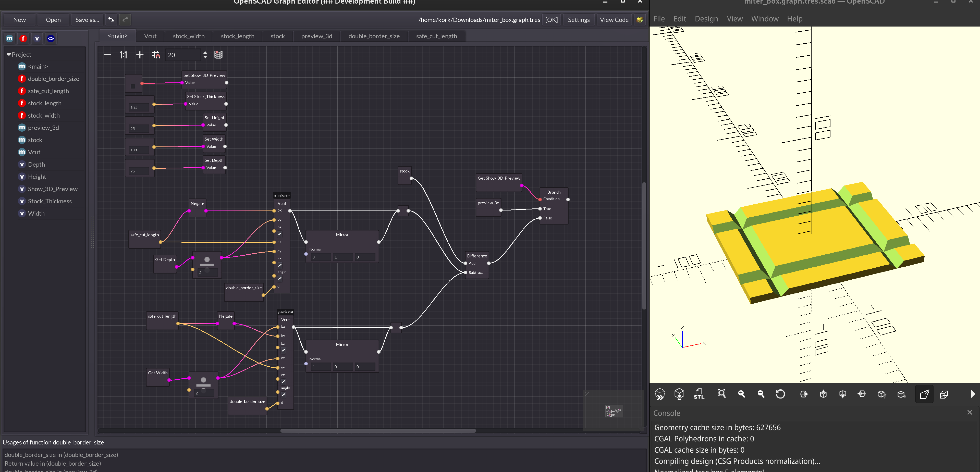980x472 pixels.
Task: Click 'Return value in (double_border_size)' usage entry
Action: pos(53,463)
